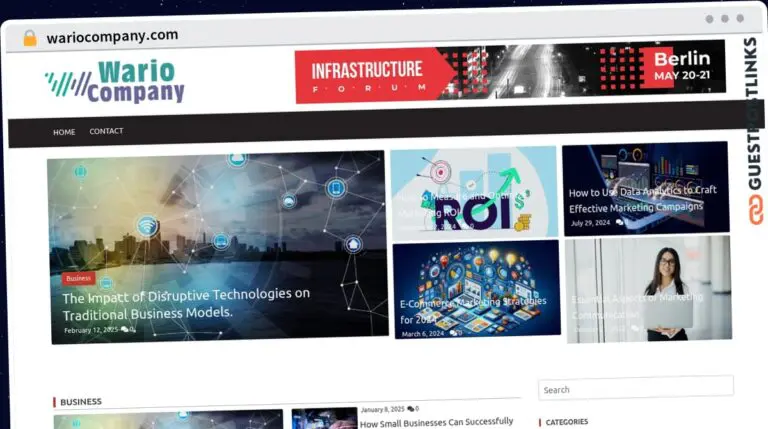Open article on Disruptive Technologies impact
The height and width of the screenshot is (429, 768).
(x=186, y=303)
